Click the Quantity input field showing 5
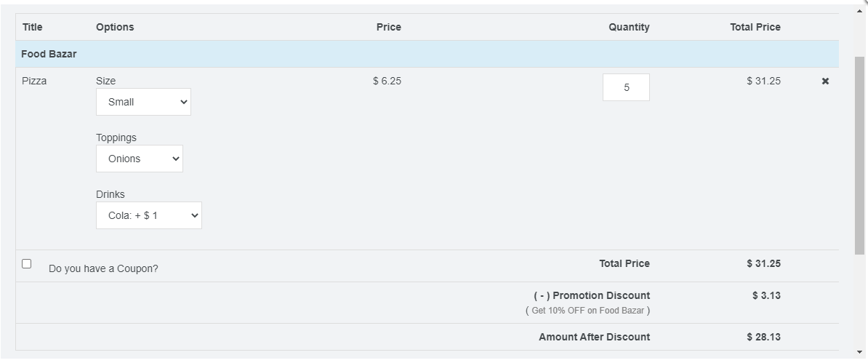Viewport: 868px width, 363px height. [x=626, y=87]
